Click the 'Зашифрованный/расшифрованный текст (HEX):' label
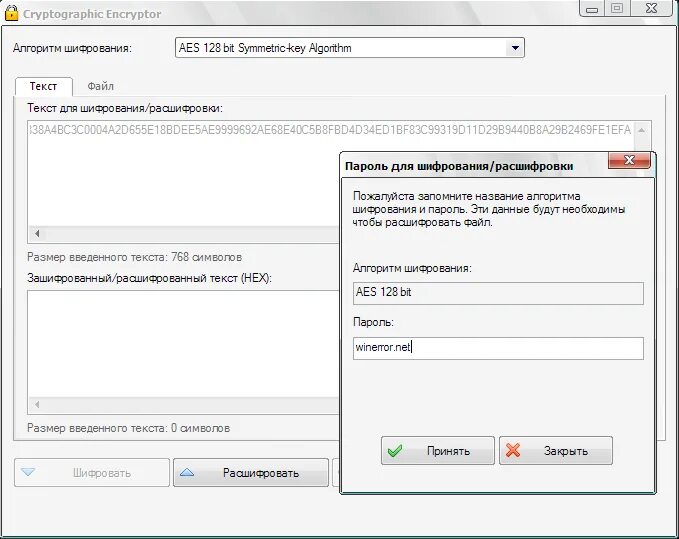 pos(149,278)
